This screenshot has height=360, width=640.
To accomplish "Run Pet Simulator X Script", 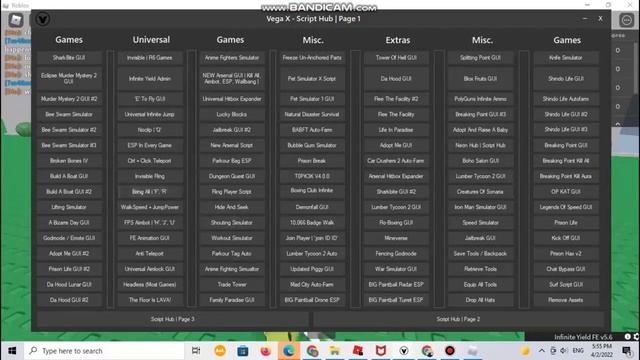I will click(312, 78).
